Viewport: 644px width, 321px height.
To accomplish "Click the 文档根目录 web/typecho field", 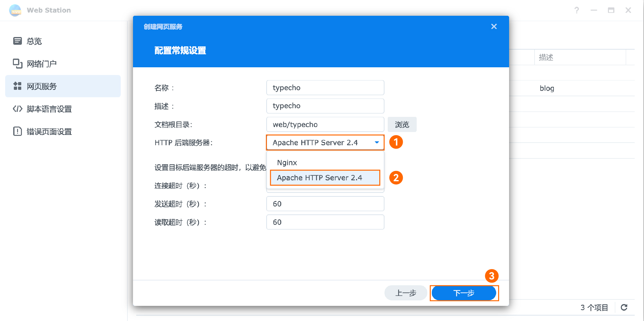I will click(325, 125).
